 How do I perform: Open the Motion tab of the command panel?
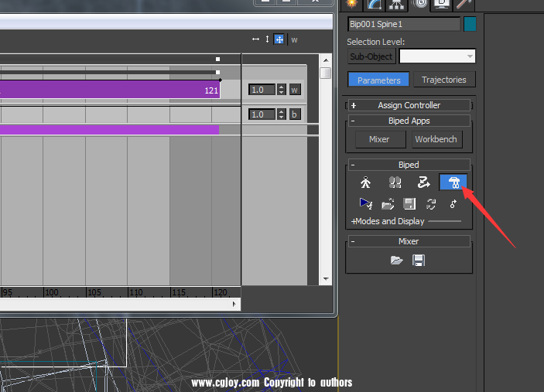click(x=420, y=4)
